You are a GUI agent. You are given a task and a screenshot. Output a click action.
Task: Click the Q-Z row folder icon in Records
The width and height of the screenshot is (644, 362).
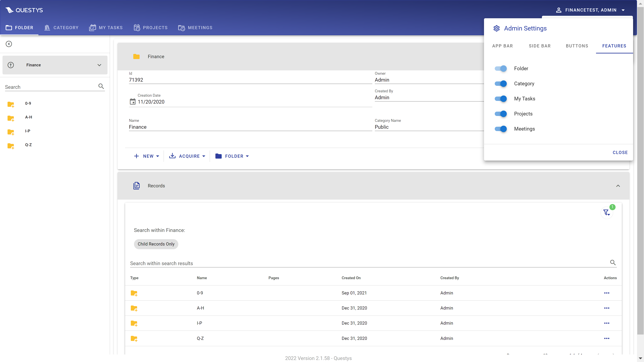click(134, 339)
